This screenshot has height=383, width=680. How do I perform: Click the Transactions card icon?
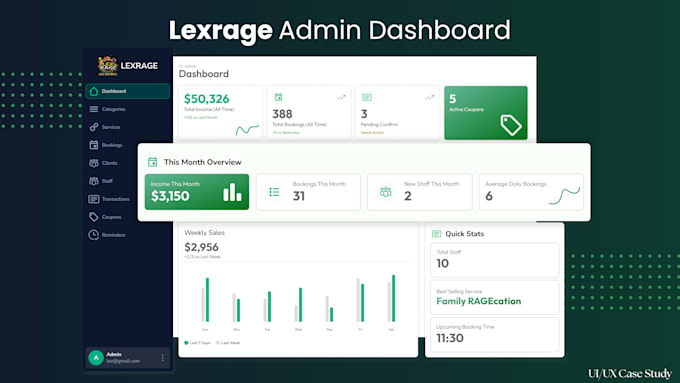[94, 199]
